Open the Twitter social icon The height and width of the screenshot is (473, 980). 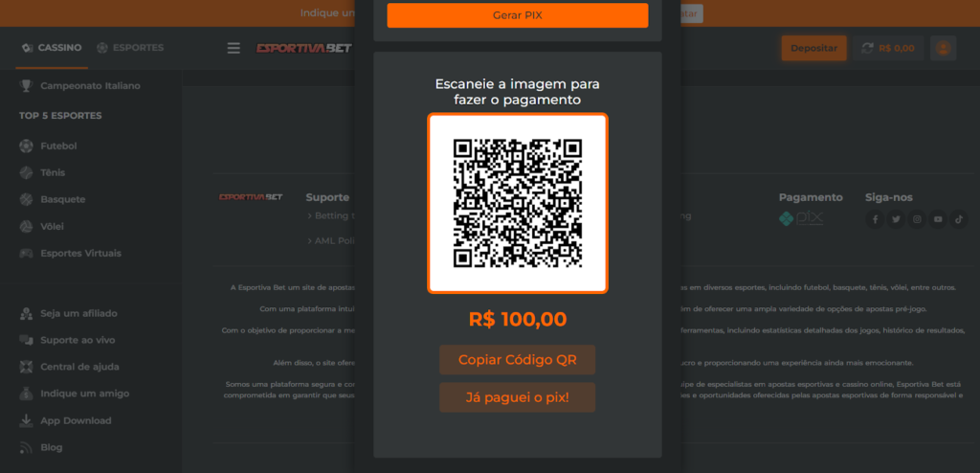point(896,219)
